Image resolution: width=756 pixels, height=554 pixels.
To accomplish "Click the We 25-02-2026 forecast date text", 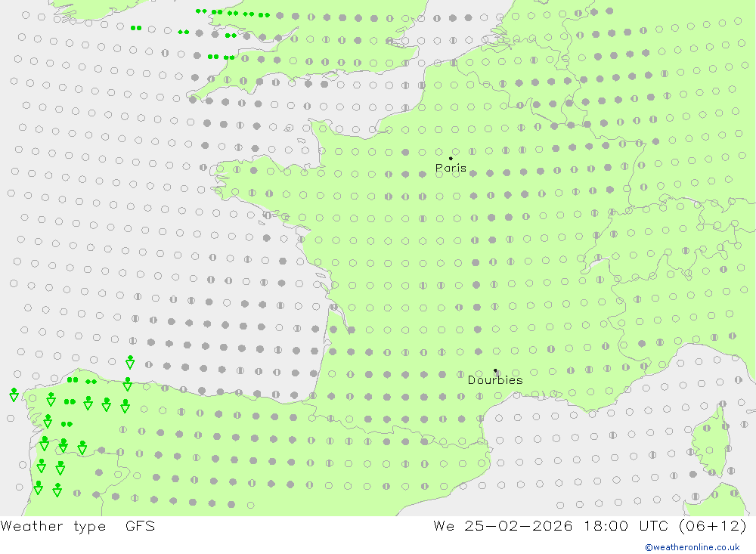I will 503,526.
